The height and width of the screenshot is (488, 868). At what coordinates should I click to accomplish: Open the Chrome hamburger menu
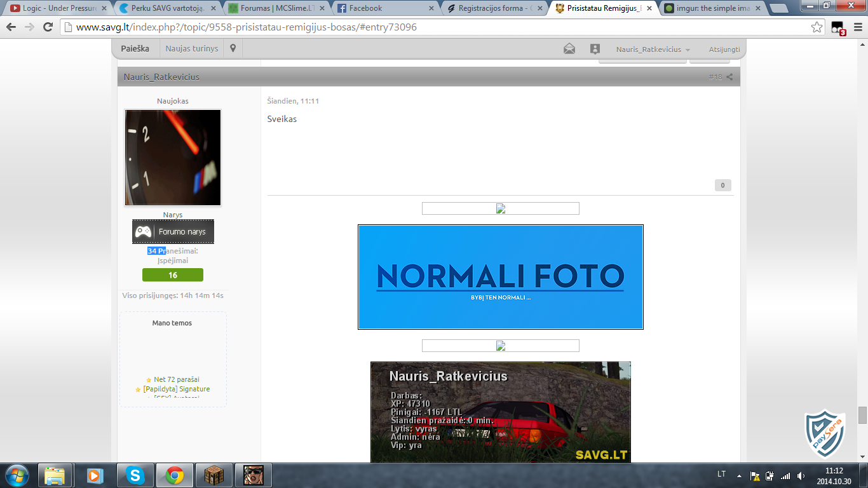856,27
